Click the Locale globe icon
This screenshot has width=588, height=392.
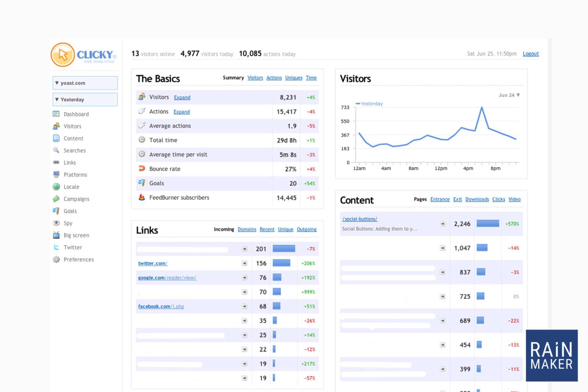[56, 187]
